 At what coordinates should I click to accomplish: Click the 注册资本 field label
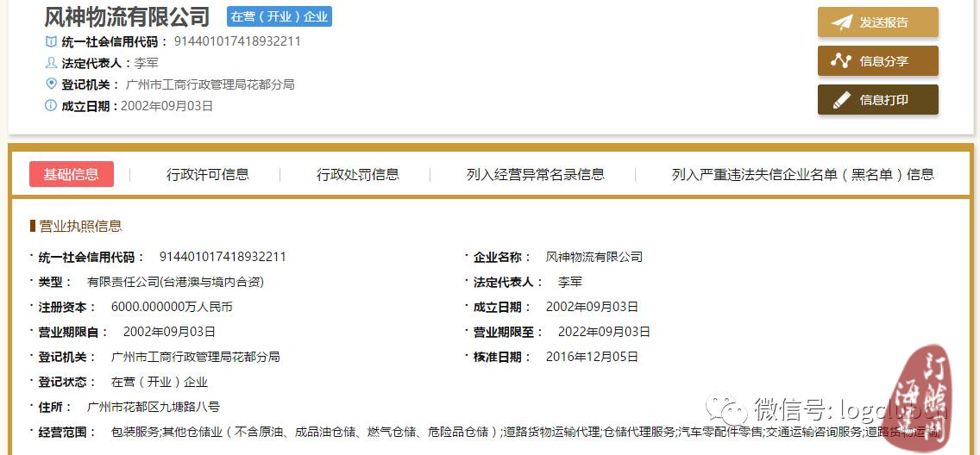point(67,307)
